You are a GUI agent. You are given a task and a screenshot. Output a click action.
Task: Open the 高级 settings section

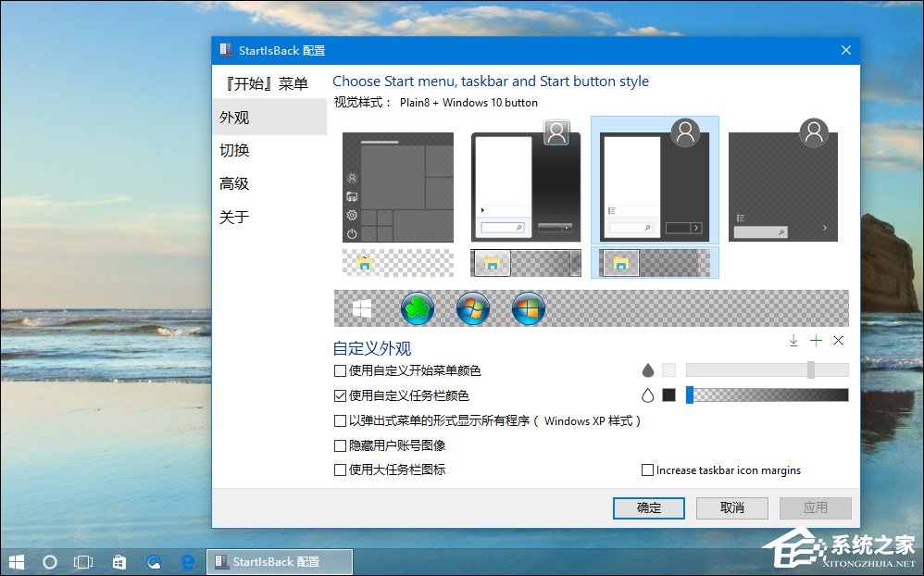[x=234, y=182]
